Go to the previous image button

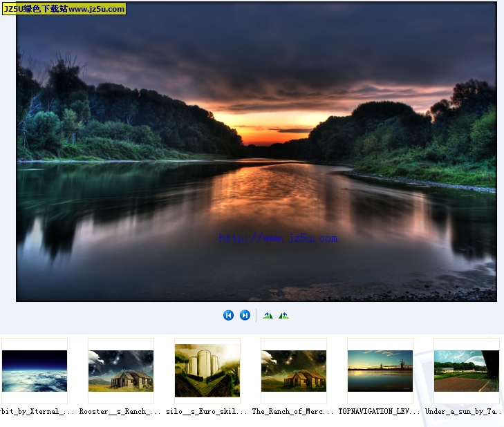pos(229,315)
